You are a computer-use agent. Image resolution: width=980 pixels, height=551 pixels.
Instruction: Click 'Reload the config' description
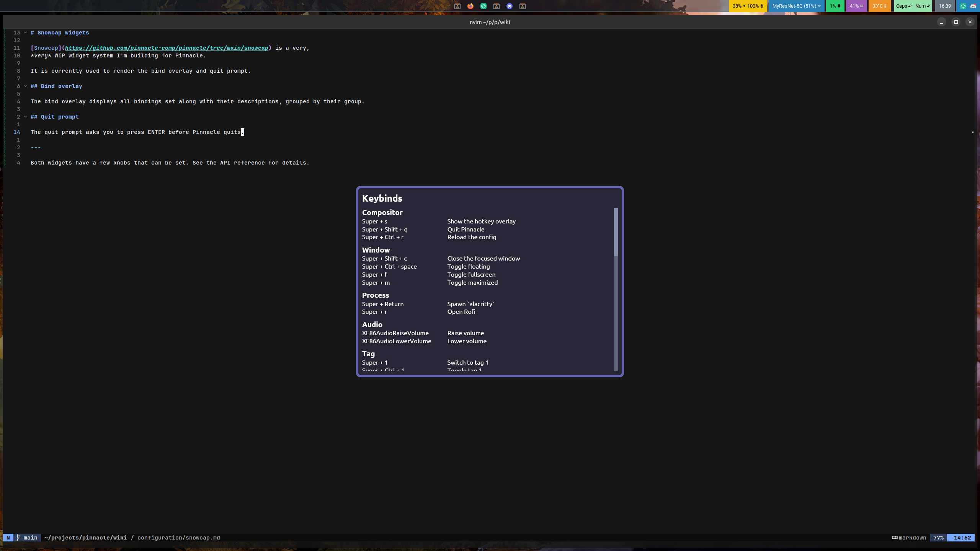pos(472,237)
